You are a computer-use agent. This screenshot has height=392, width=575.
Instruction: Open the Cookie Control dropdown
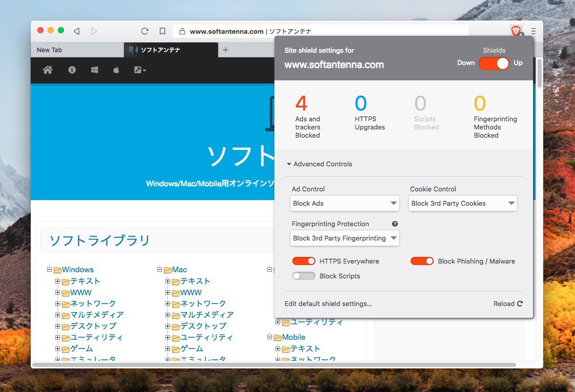pos(462,203)
